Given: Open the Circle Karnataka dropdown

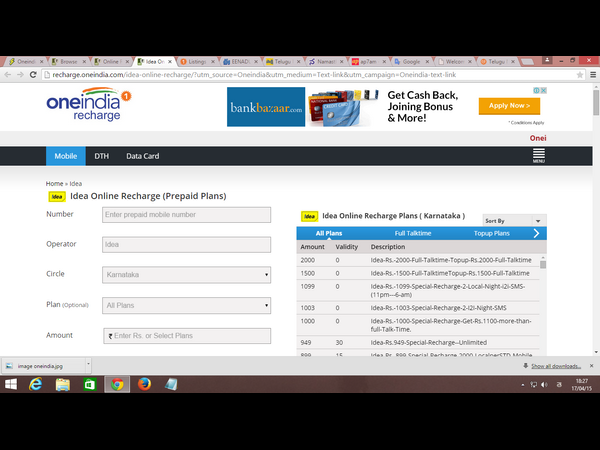Looking at the screenshot, I should [x=186, y=275].
